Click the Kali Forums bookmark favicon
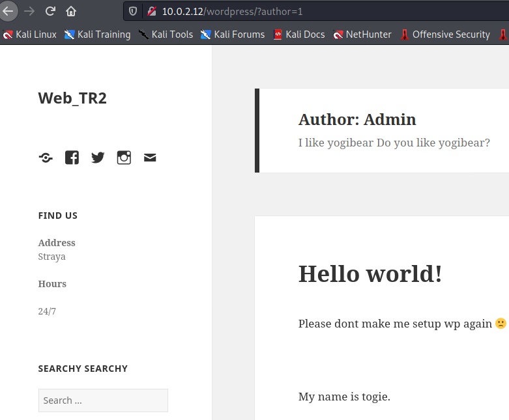 [x=205, y=35]
